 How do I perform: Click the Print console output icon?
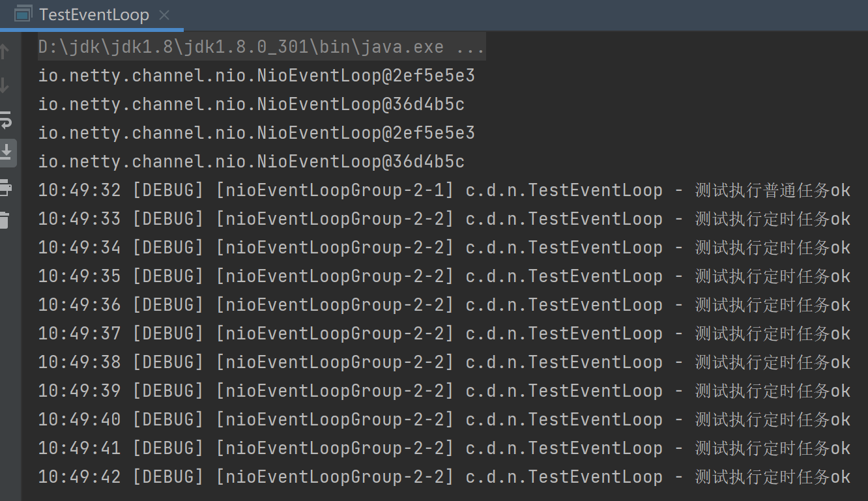[x=5, y=188]
